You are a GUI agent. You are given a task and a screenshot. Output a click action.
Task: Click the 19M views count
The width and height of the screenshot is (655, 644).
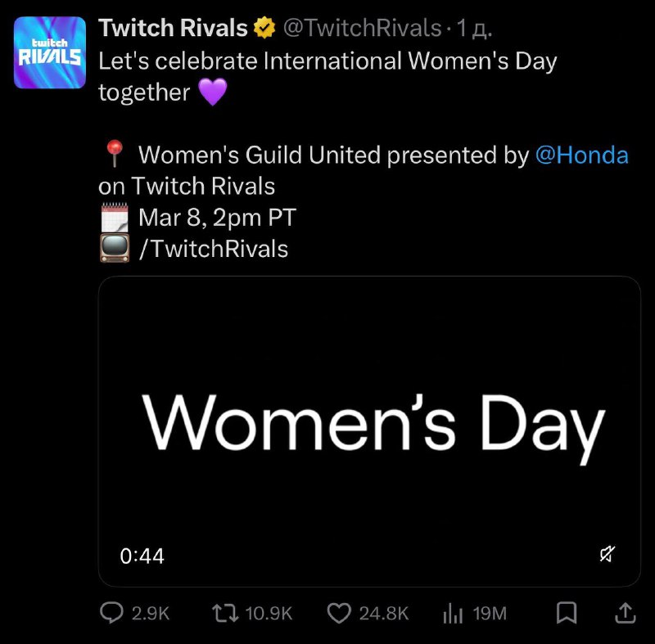coord(490,611)
